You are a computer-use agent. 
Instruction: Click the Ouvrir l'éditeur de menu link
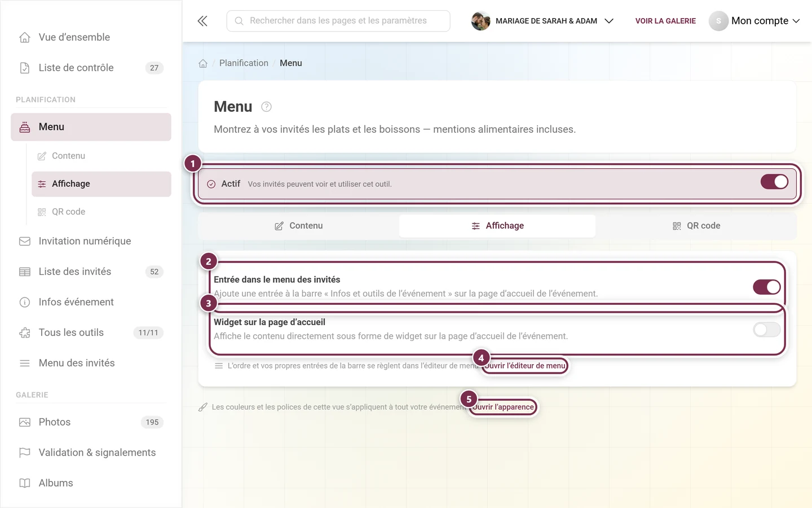pos(525,366)
